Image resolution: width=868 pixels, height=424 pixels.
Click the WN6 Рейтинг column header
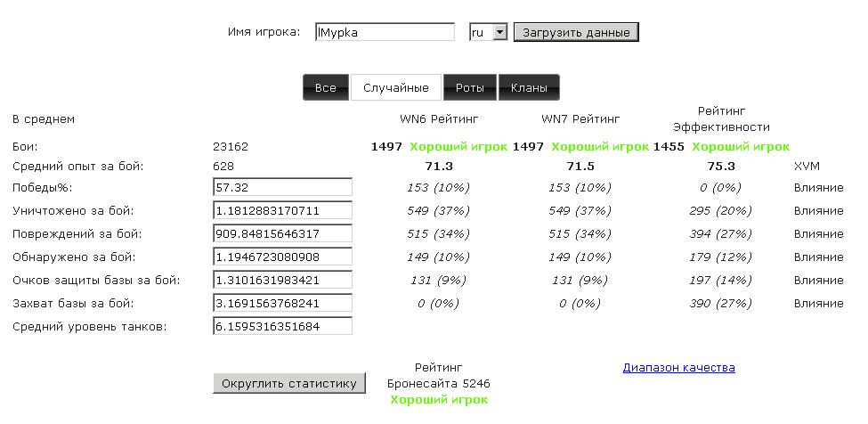(x=439, y=119)
